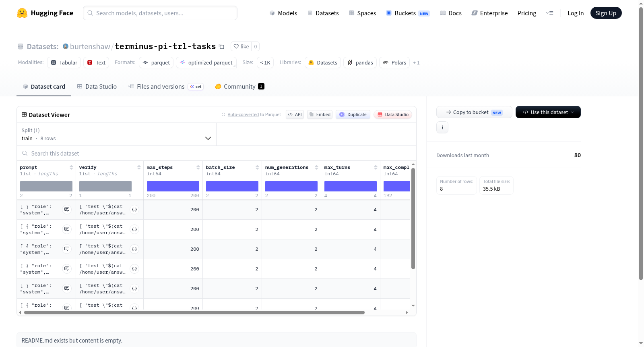
Task: Open the Enterprise page
Action: pyautogui.click(x=489, y=13)
